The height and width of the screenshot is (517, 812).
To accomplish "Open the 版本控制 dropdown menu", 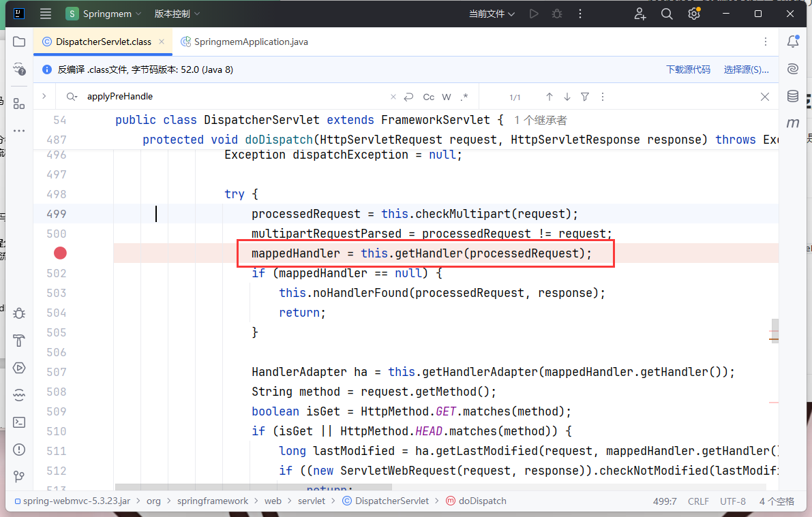I will [x=177, y=14].
